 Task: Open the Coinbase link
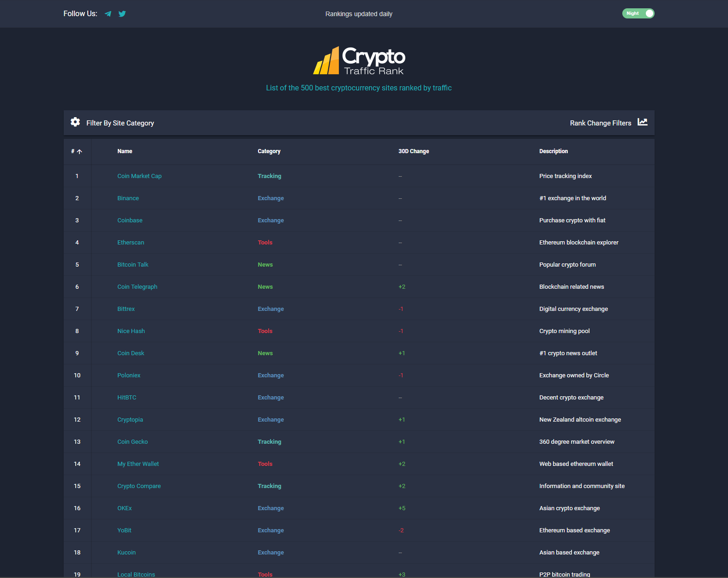click(x=130, y=220)
